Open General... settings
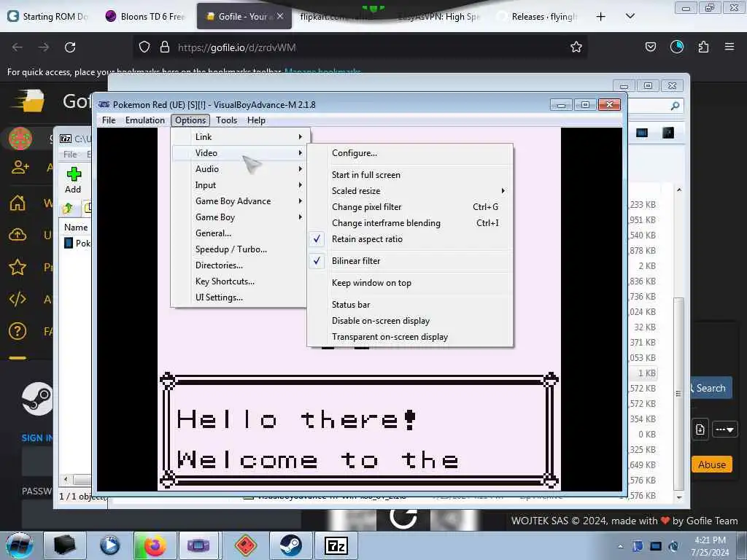747x560 pixels. tap(239, 233)
